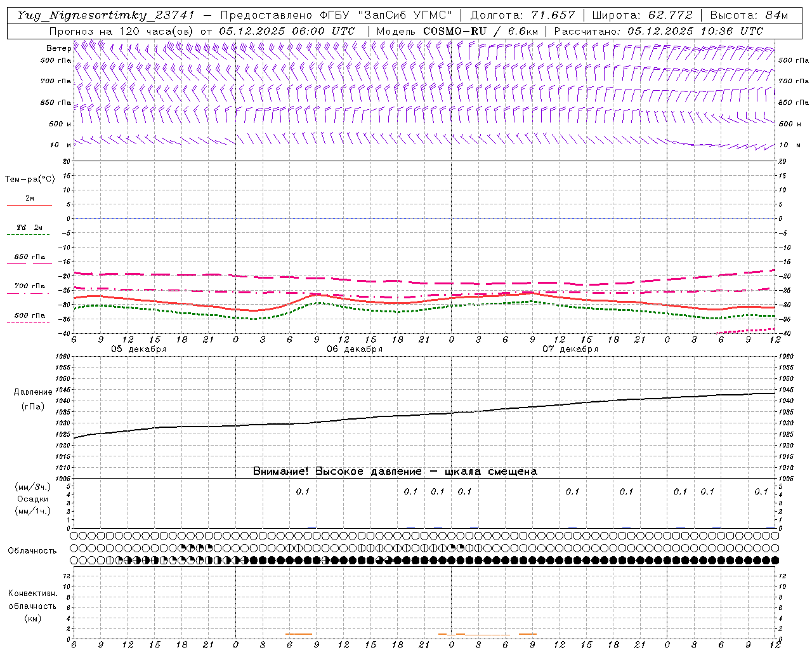This screenshot has height=650, width=812.
Task: Click the 05 декабря date label
Action: tap(138, 349)
